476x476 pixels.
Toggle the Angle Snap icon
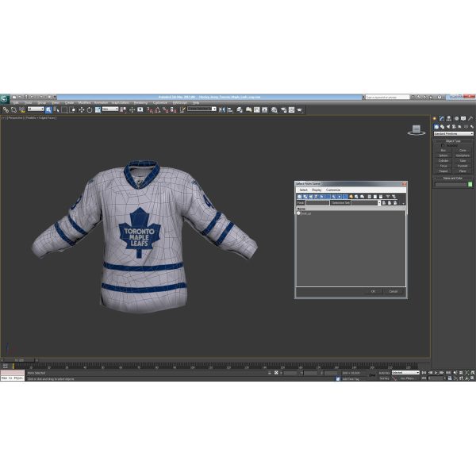pyautogui.click(x=158, y=110)
